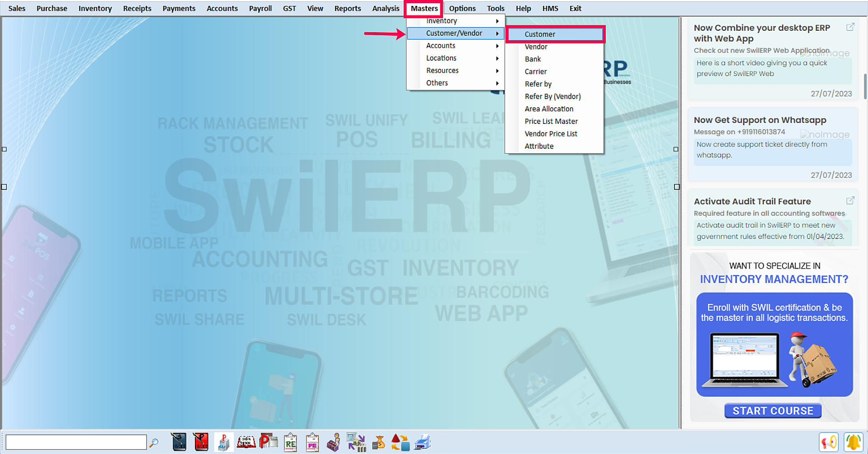This screenshot has height=454, width=868.
Task: Click the search input field at bottom
Action: [76, 442]
